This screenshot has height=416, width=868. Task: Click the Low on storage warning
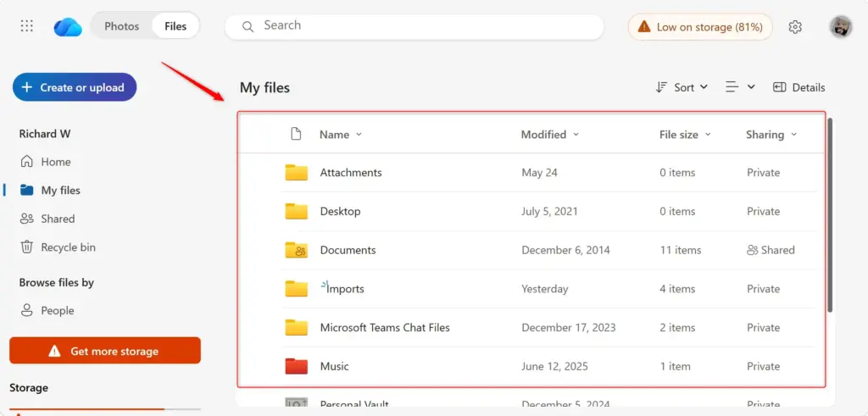coord(699,26)
